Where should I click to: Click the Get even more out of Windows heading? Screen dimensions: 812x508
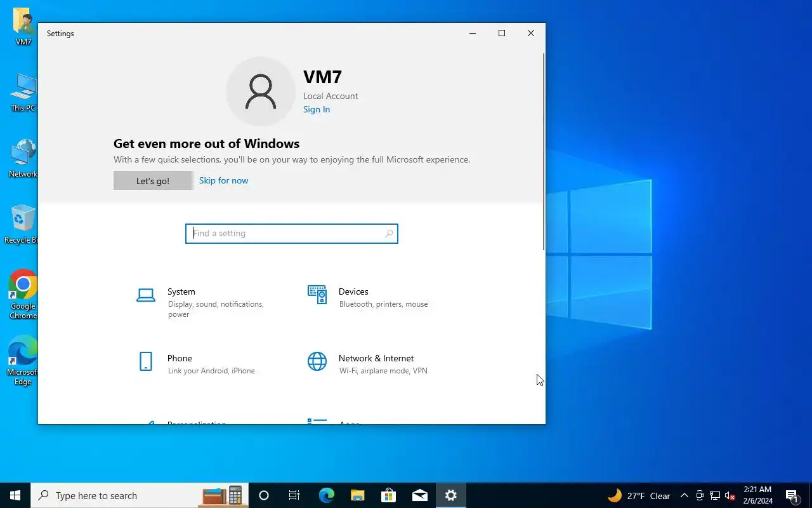click(206, 144)
